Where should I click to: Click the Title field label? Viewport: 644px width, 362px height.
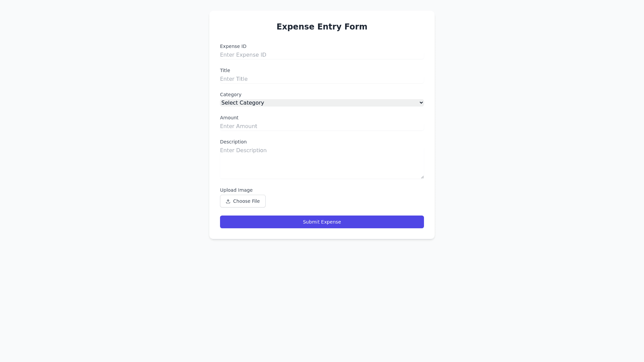tap(225, 70)
